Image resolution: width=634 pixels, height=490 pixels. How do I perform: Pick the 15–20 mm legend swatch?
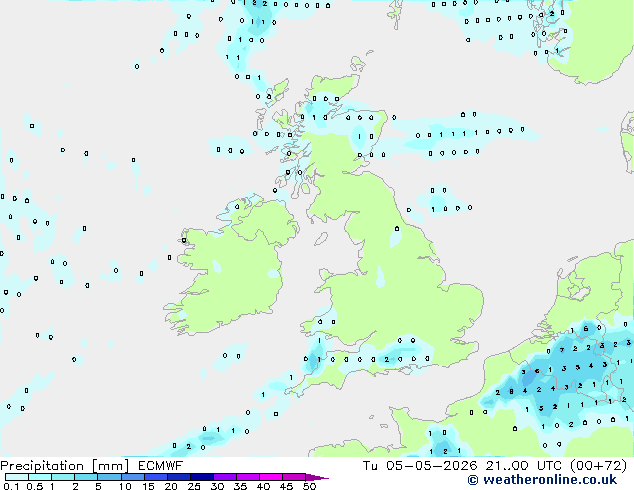click(155, 477)
